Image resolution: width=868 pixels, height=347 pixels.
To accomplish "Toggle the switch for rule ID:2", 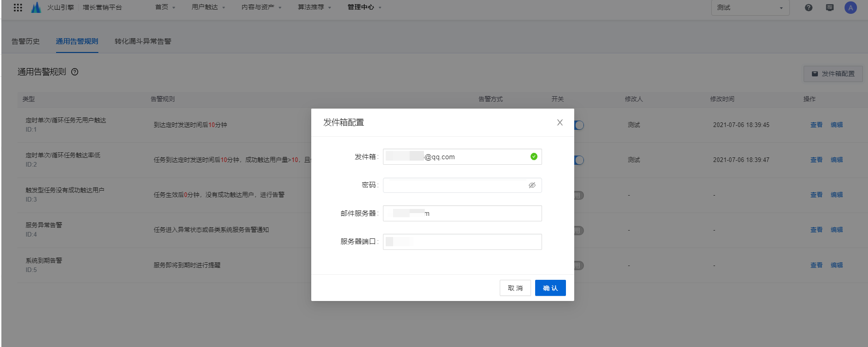I will tap(579, 160).
